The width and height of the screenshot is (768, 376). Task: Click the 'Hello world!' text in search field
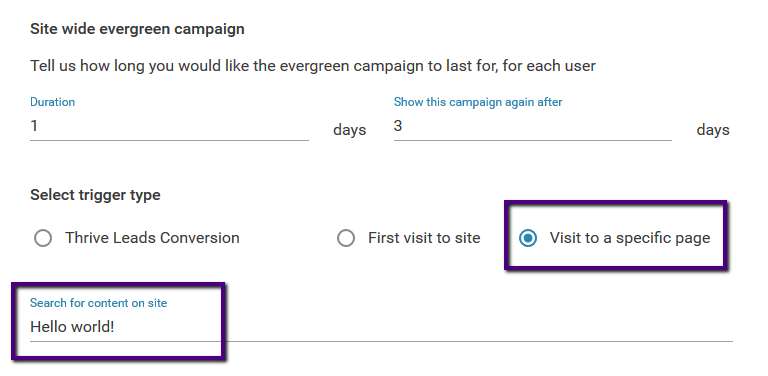point(72,327)
